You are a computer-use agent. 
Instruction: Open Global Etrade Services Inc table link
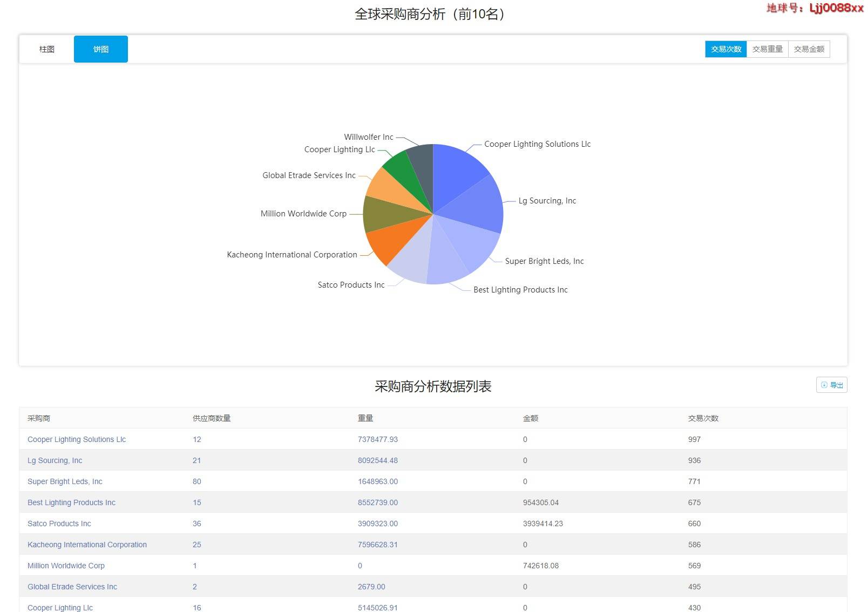pyautogui.click(x=72, y=587)
